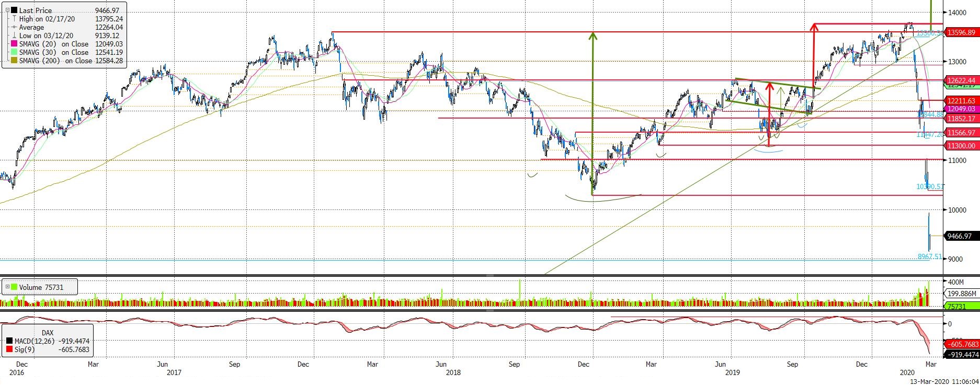Click the 2019 year label on time axis

click(x=733, y=372)
